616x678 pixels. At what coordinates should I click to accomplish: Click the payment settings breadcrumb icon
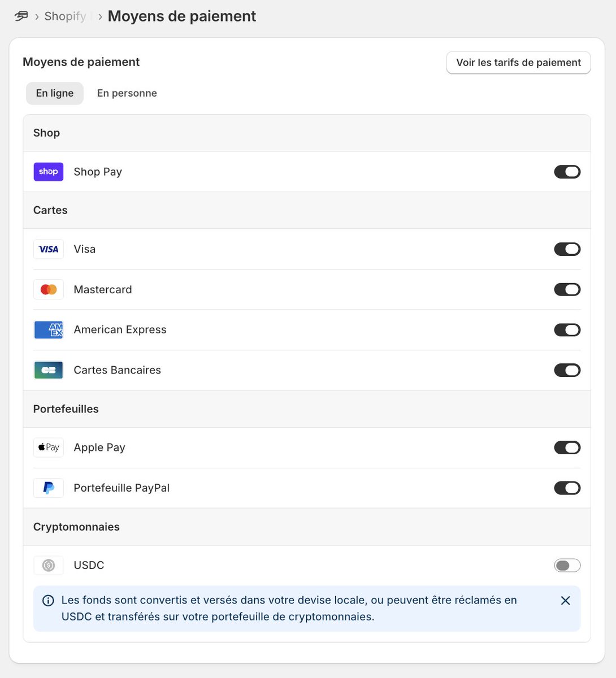click(x=21, y=16)
